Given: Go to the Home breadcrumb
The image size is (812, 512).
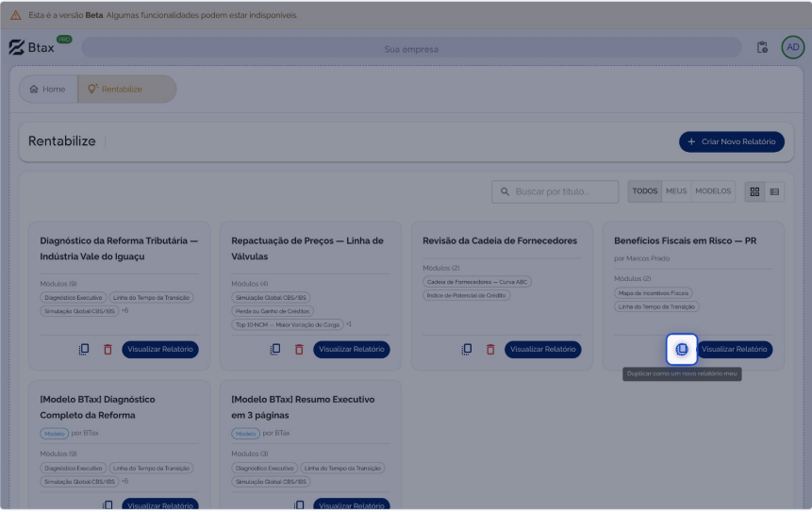Looking at the screenshot, I should pos(48,89).
